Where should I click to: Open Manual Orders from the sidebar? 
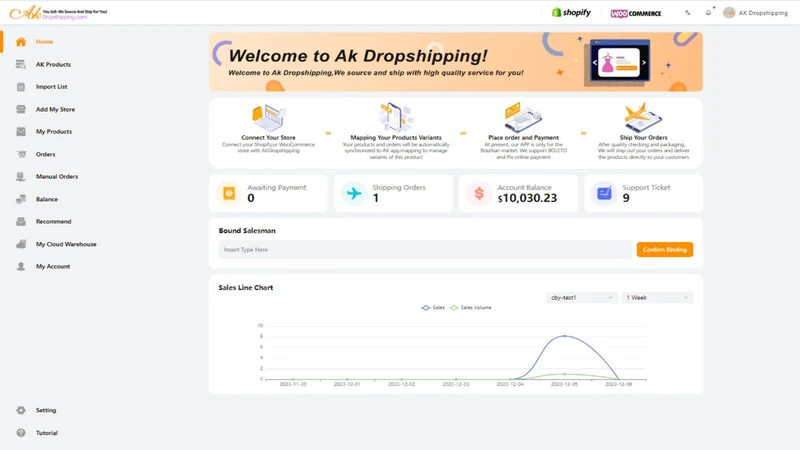(x=57, y=177)
